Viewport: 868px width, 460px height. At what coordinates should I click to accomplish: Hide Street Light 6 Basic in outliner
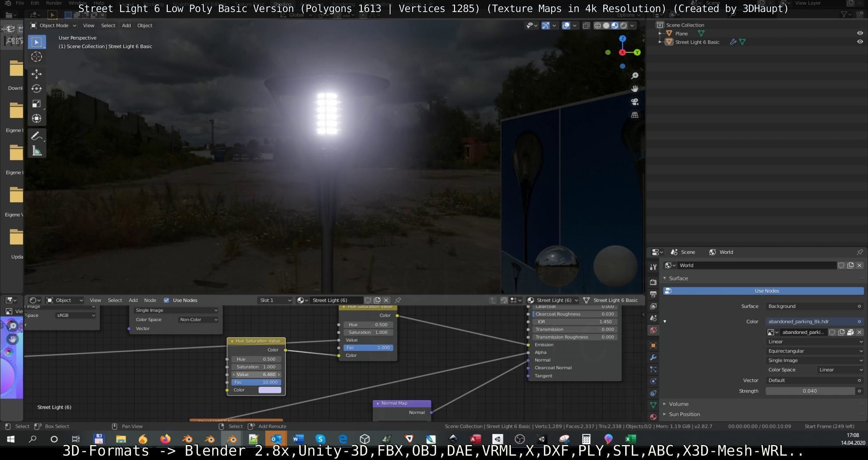tap(860, 42)
